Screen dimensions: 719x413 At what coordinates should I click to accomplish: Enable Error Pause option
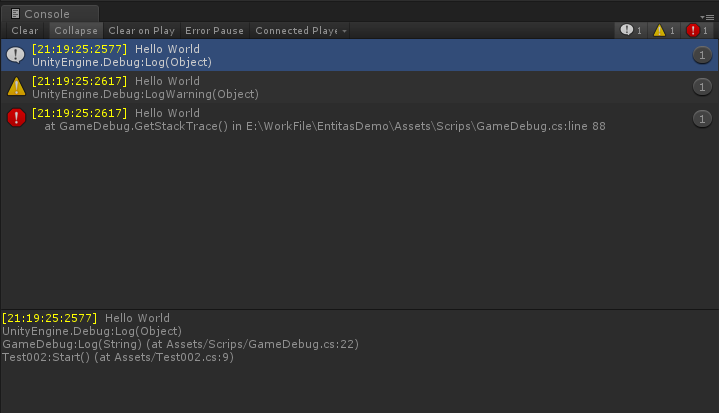click(214, 31)
